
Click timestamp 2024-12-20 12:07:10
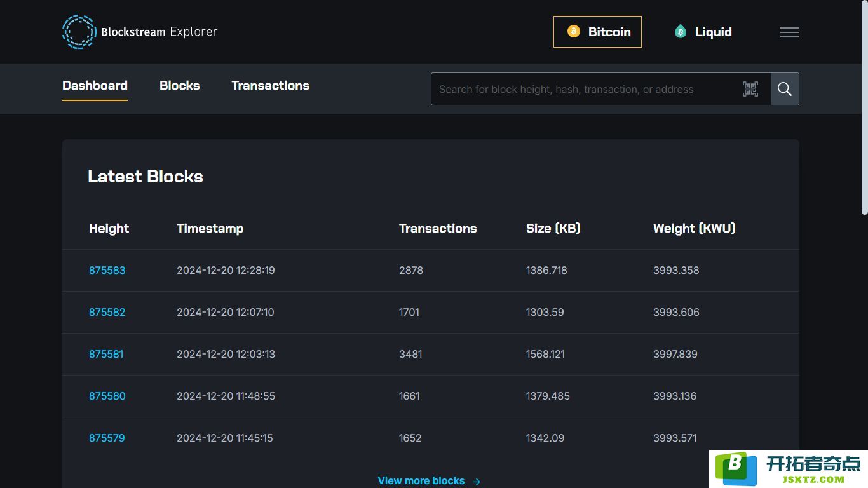pyautogui.click(x=226, y=312)
